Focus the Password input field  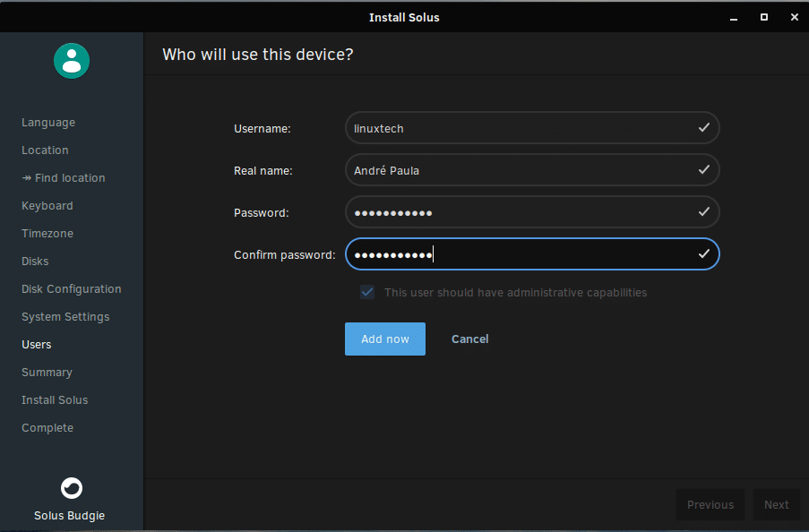pyautogui.click(x=532, y=212)
